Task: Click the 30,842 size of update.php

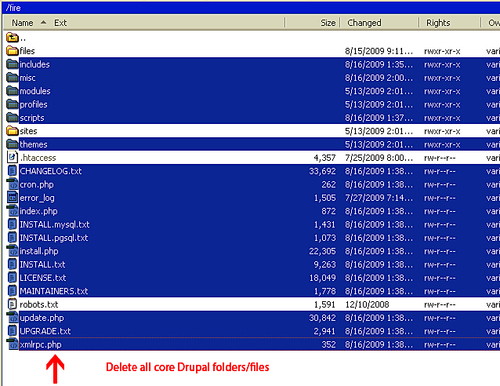Action: click(x=322, y=318)
